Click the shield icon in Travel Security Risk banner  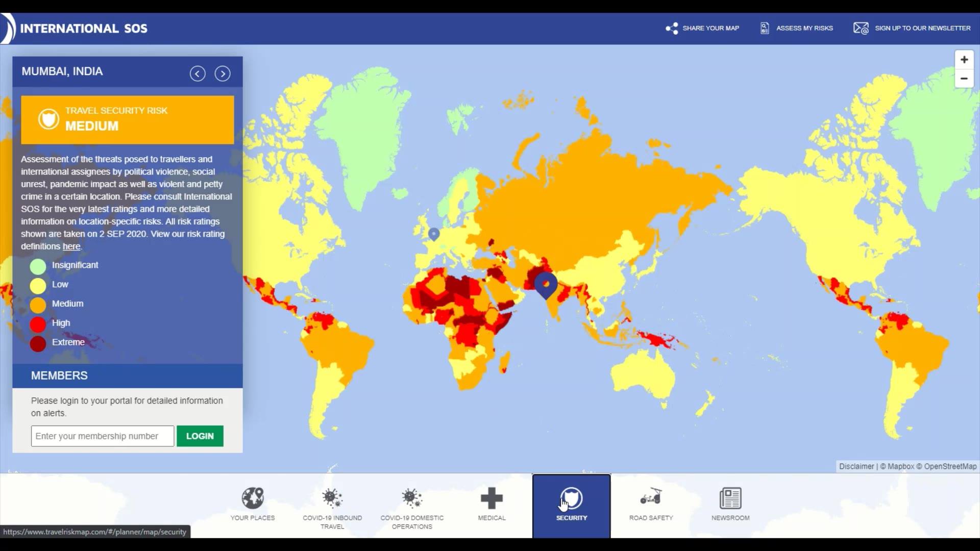pyautogui.click(x=49, y=119)
